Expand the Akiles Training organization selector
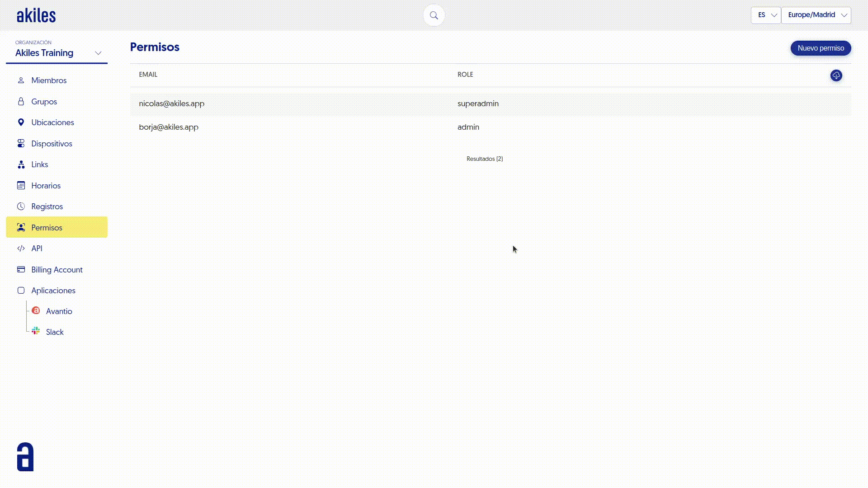Image resolution: width=868 pixels, height=488 pixels. tap(57, 53)
